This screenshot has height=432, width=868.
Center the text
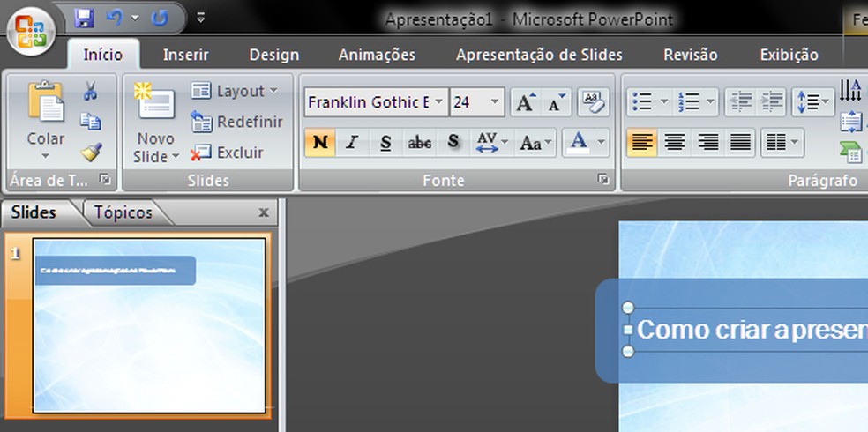pos(674,143)
